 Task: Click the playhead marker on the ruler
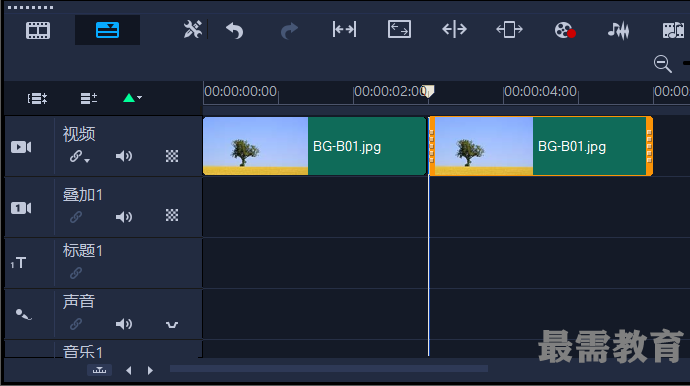(429, 91)
